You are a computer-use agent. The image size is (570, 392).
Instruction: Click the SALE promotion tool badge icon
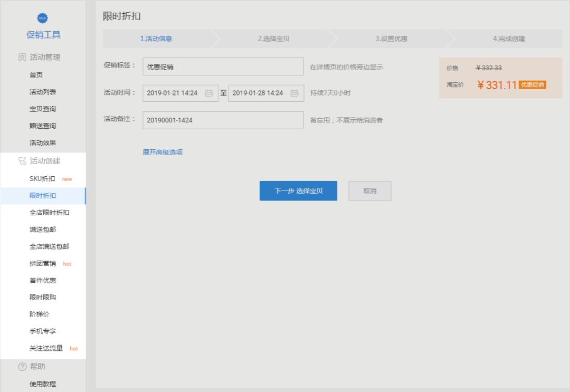42,17
